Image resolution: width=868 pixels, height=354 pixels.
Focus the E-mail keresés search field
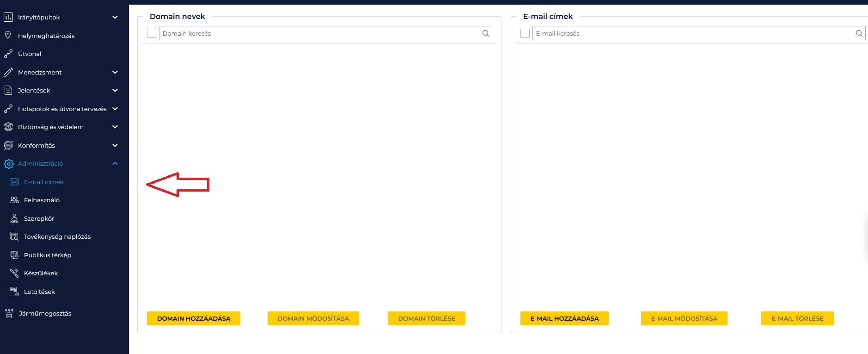point(693,33)
